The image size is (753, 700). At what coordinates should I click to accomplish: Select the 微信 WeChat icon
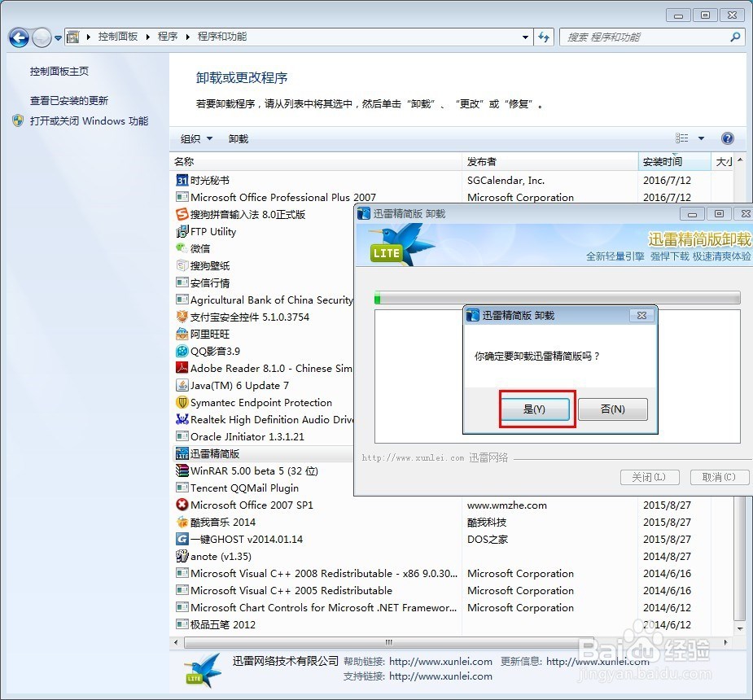coord(182,248)
